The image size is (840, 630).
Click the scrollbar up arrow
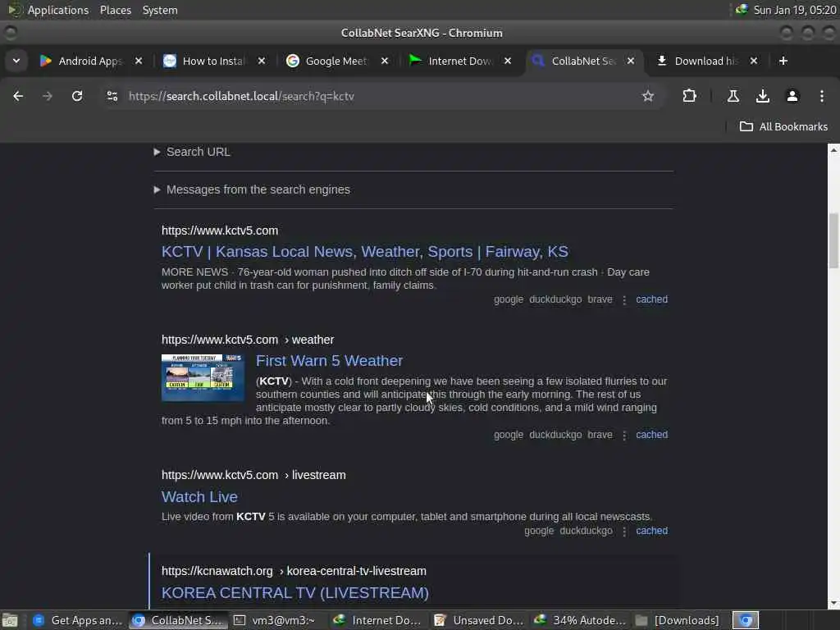pos(833,150)
